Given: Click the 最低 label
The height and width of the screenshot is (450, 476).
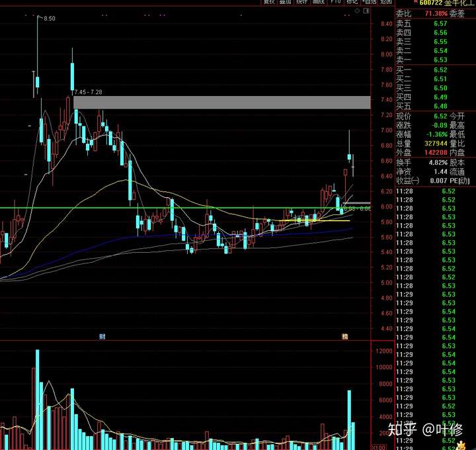Looking at the screenshot, I should point(457,134).
